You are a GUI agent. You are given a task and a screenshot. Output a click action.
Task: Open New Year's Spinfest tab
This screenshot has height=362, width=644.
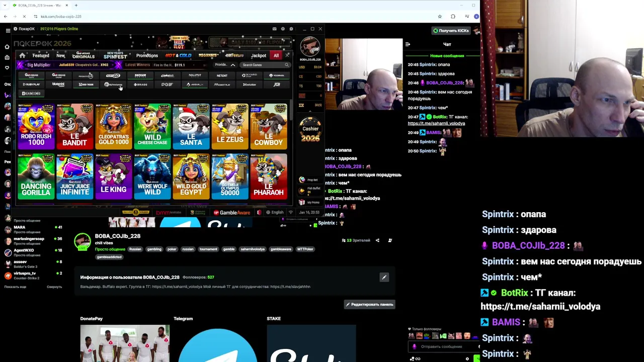pyautogui.click(x=115, y=55)
